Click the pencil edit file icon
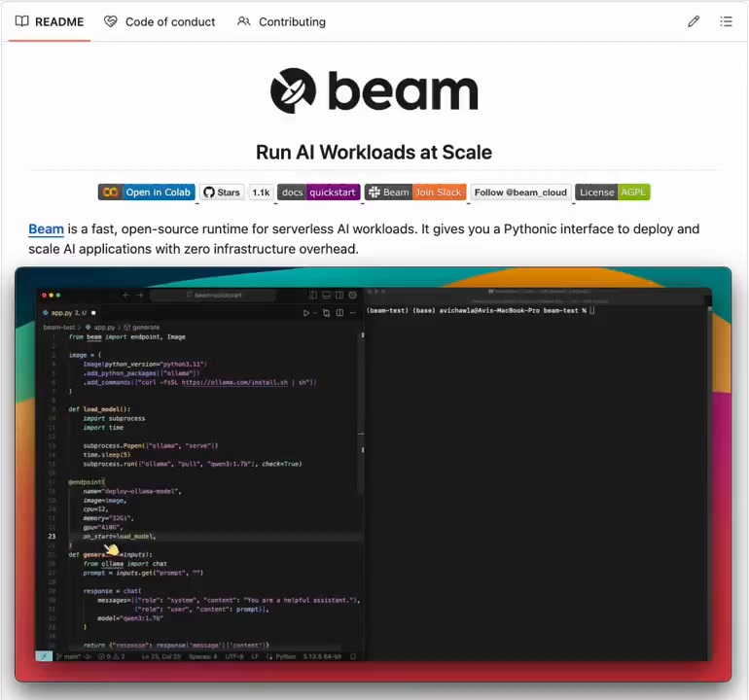 pyautogui.click(x=694, y=21)
